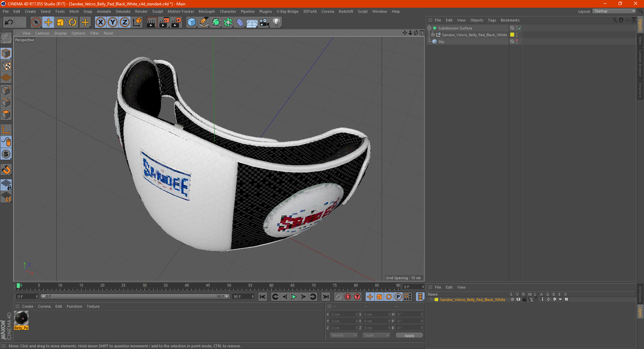644x349 pixels.
Task: Open the Layout Startup dropdown
Action: tap(614, 11)
